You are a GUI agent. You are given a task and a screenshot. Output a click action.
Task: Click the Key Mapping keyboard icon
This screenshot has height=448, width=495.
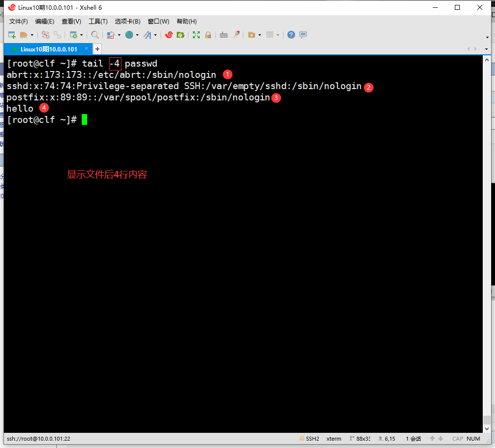coord(223,35)
